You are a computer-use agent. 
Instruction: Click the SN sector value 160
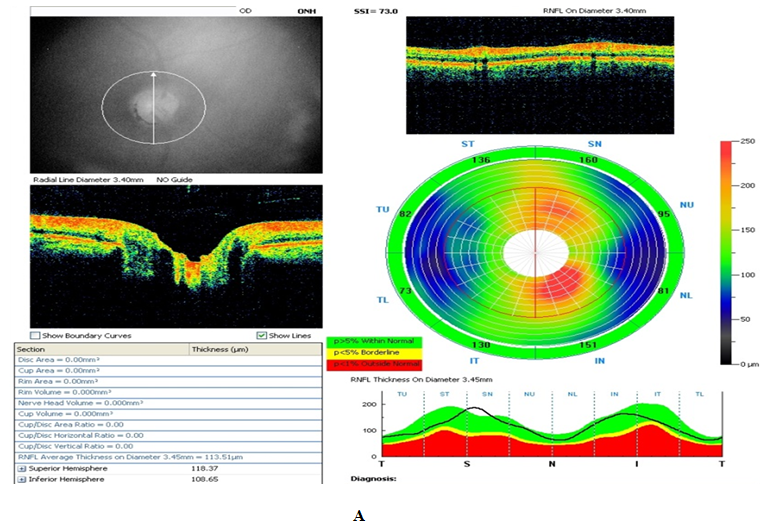tap(589, 160)
